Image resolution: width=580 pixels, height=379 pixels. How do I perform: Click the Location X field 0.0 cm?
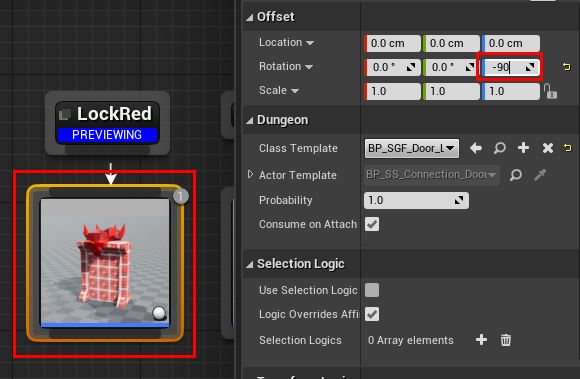[392, 43]
